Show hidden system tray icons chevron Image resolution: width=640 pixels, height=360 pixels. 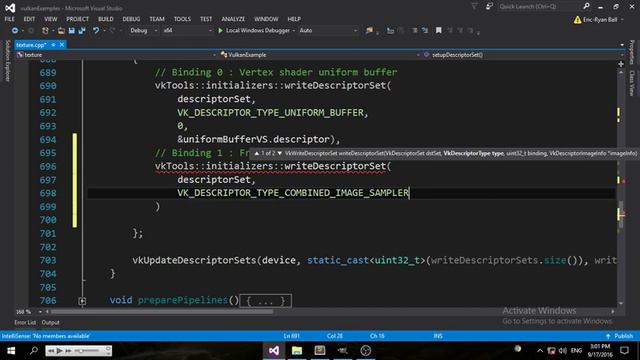tap(540, 351)
